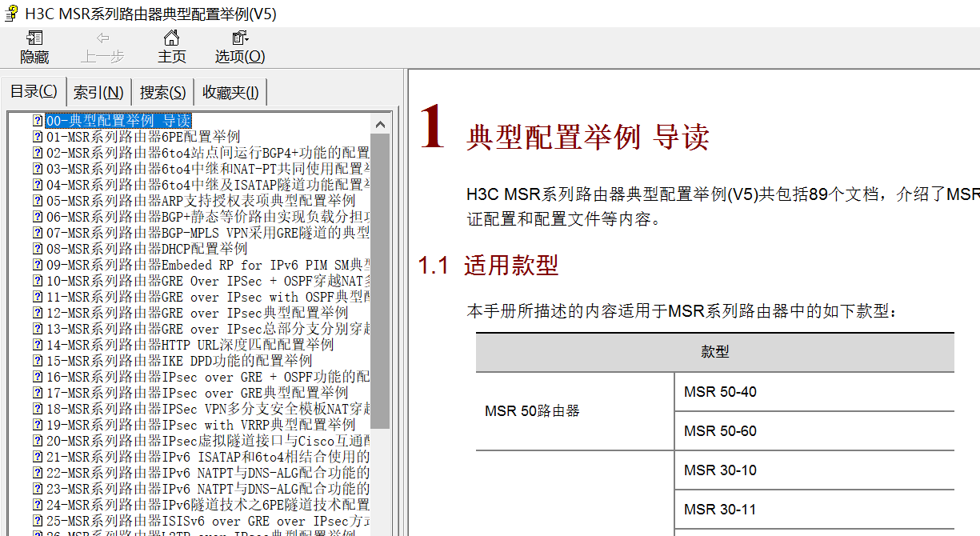The width and height of the screenshot is (980, 536).
Task: Open topic 13 GRE over IPsec总部分支
Action: point(207,329)
